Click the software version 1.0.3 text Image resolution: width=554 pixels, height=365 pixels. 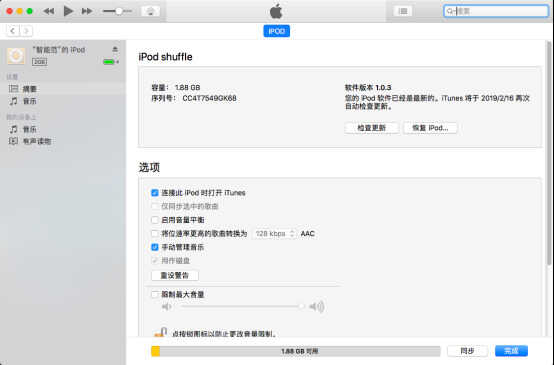click(368, 87)
